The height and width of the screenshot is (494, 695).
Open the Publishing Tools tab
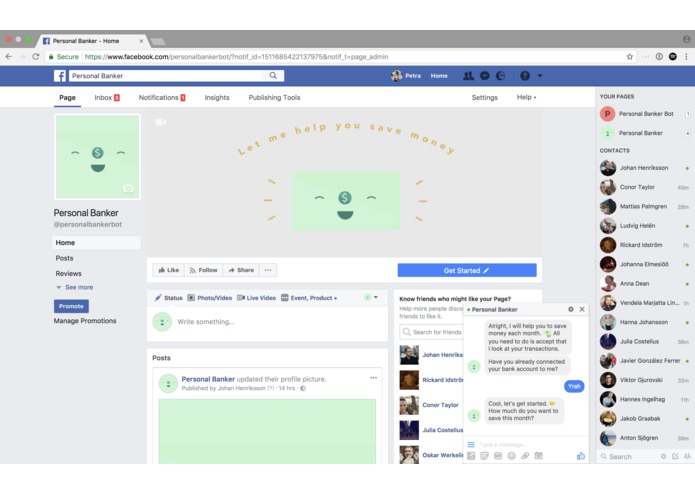coord(274,97)
